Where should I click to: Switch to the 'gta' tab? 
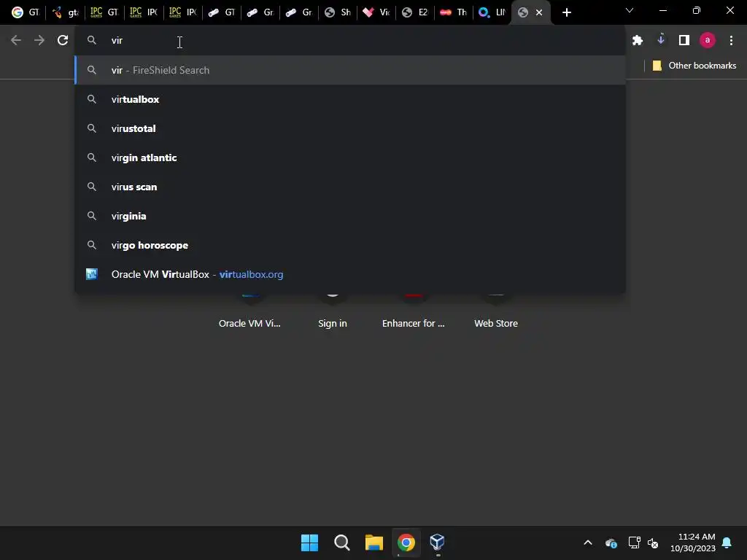click(65, 12)
